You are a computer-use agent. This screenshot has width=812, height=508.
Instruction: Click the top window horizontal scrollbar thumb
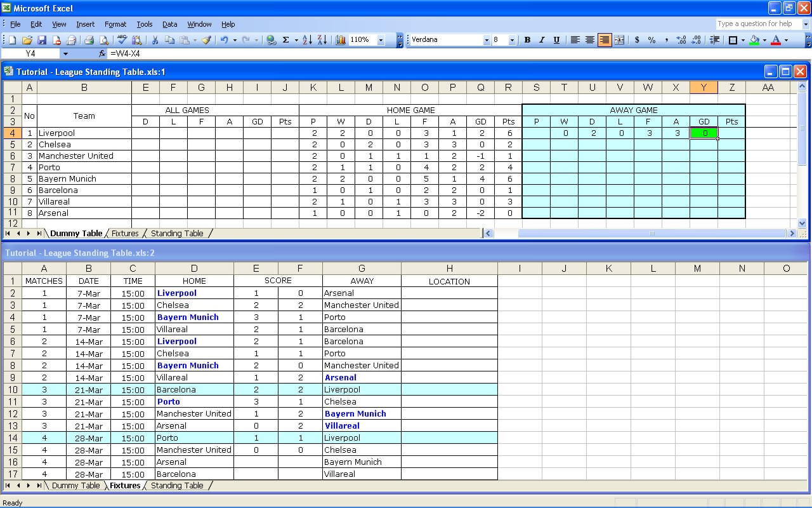pyautogui.click(x=652, y=233)
